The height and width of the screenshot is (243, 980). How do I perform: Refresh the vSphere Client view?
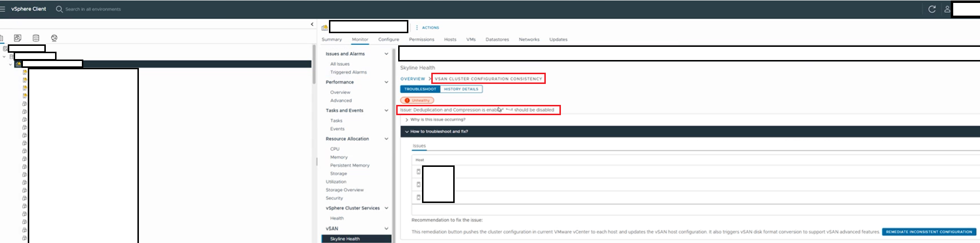932,9
